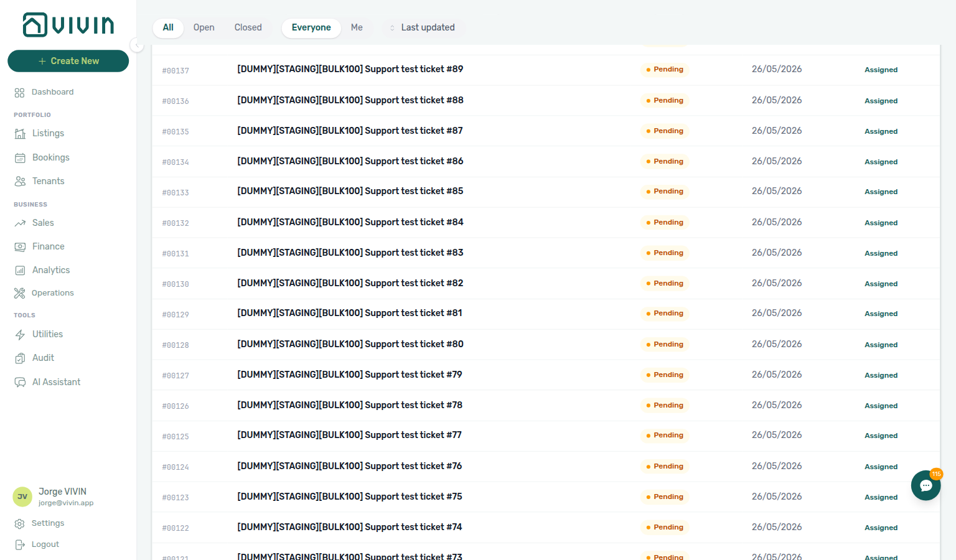The image size is (956, 560).
Task: Open Support test ticket #89
Action: coord(350,69)
